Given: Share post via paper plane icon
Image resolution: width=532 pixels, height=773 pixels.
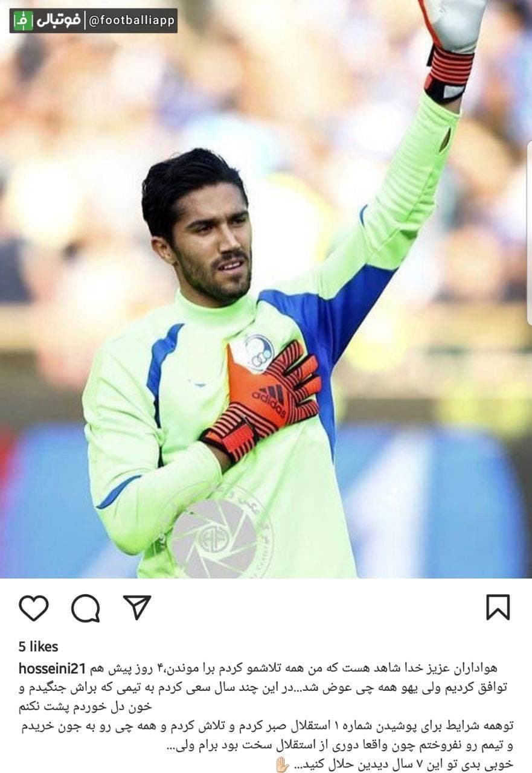Looking at the screenshot, I should [137, 607].
